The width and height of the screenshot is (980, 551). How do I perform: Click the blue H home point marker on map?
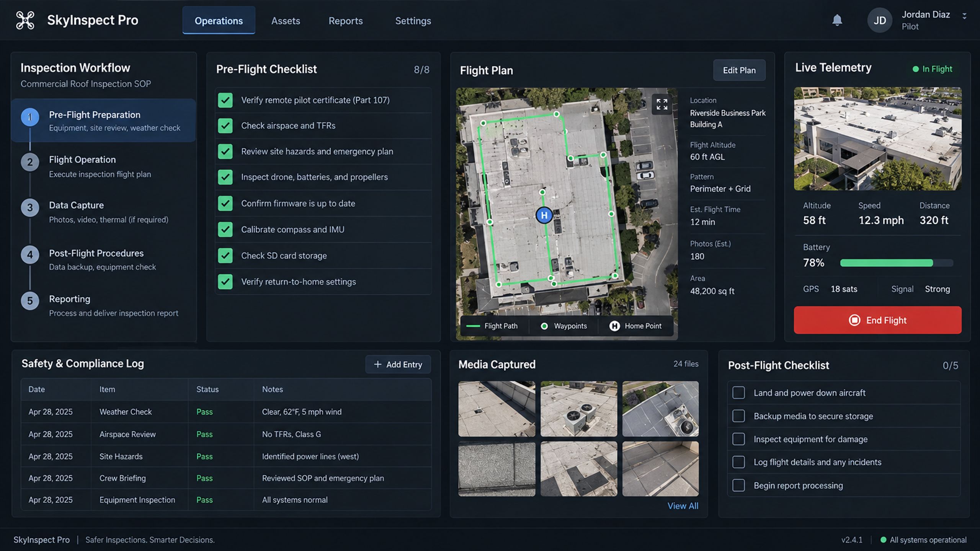[x=544, y=215]
